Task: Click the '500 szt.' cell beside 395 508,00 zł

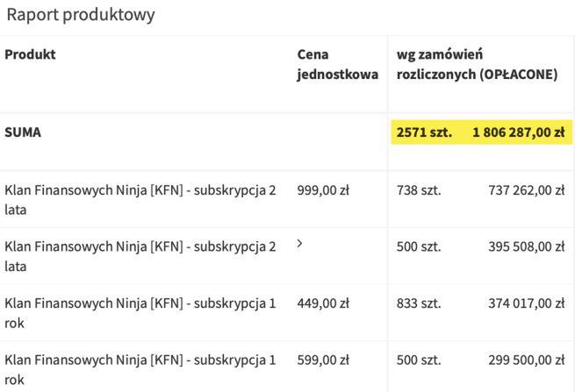Action: click(419, 247)
